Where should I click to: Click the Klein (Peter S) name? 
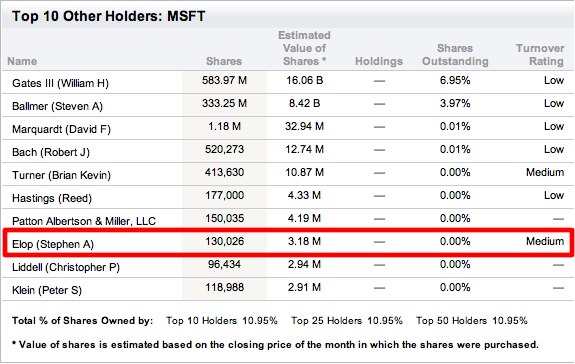pos(47,290)
